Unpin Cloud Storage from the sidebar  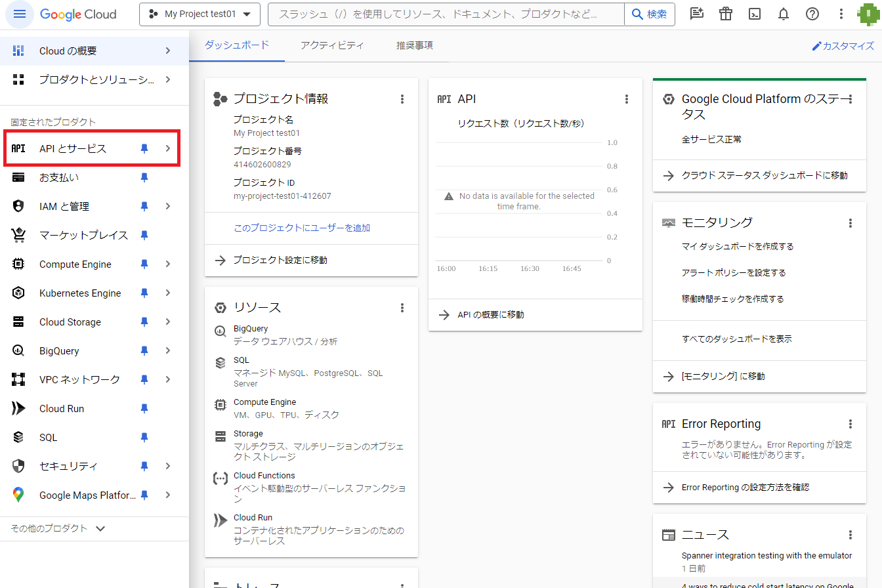[144, 322]
